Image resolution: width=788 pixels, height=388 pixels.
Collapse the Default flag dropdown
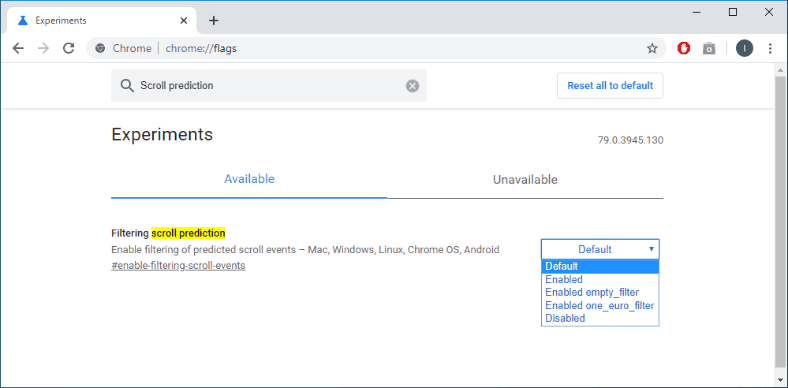[x=600, y=249]
